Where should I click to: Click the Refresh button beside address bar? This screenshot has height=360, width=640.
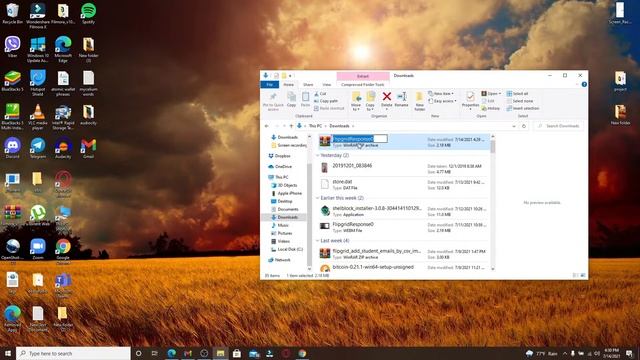tap(524, 126)
